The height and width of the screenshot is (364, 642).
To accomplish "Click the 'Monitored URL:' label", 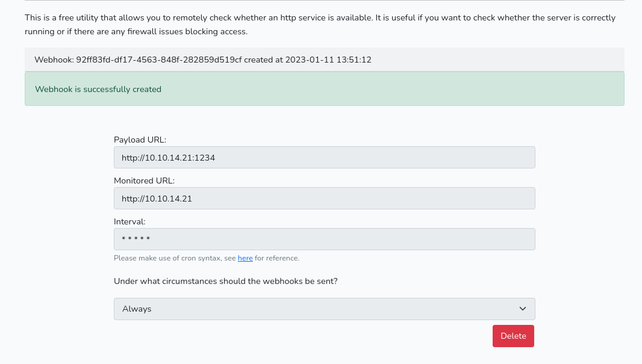I will click(x=144, y=180).
